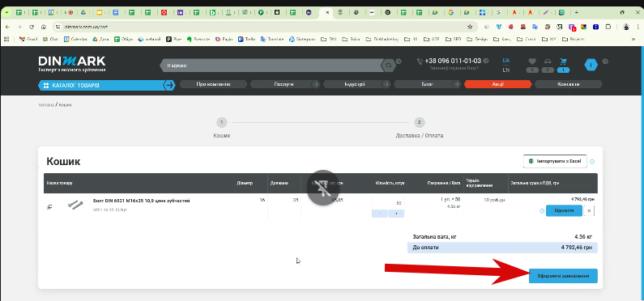Click the quantity field showing 50
Image resolution: width=644 pixels, height=301 pixels.
tap(388, 203)
